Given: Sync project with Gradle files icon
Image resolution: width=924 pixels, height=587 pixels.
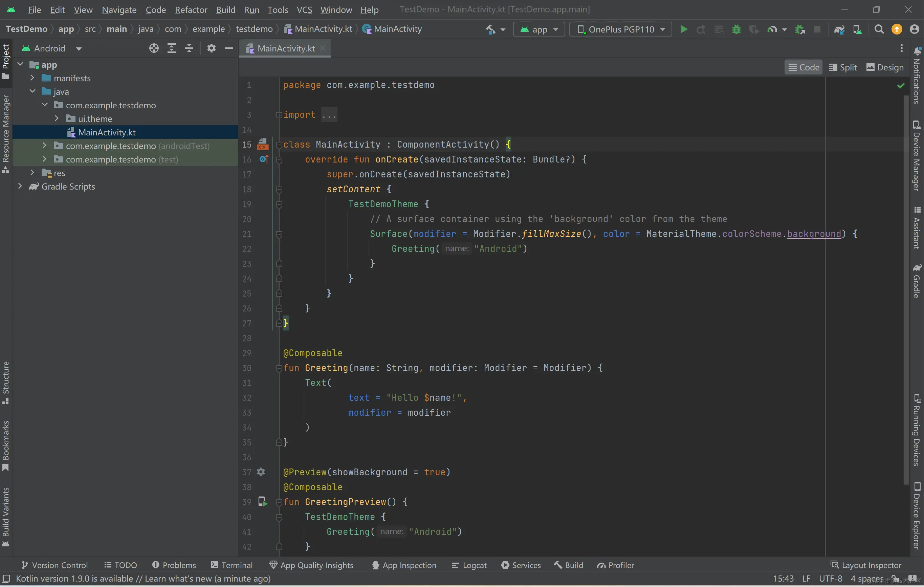Looking at the screenshot, I should tap(839, 29).
